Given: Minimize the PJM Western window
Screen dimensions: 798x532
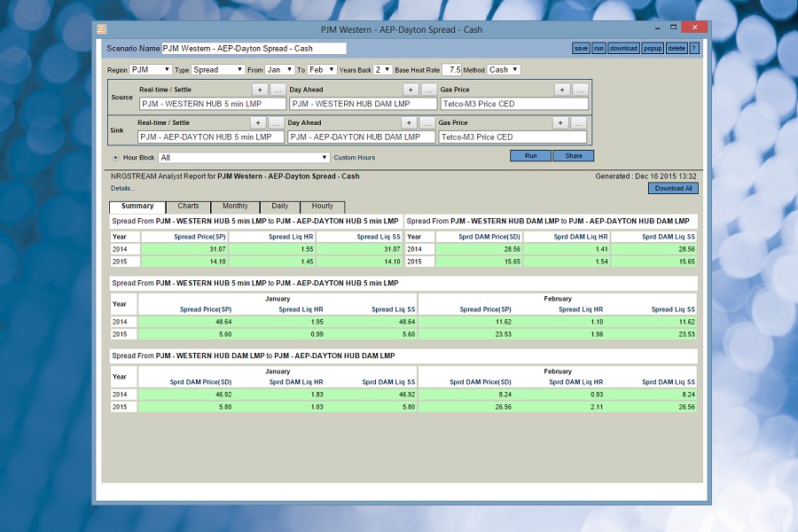Looking at the screenshot, I should pos(658,27).
